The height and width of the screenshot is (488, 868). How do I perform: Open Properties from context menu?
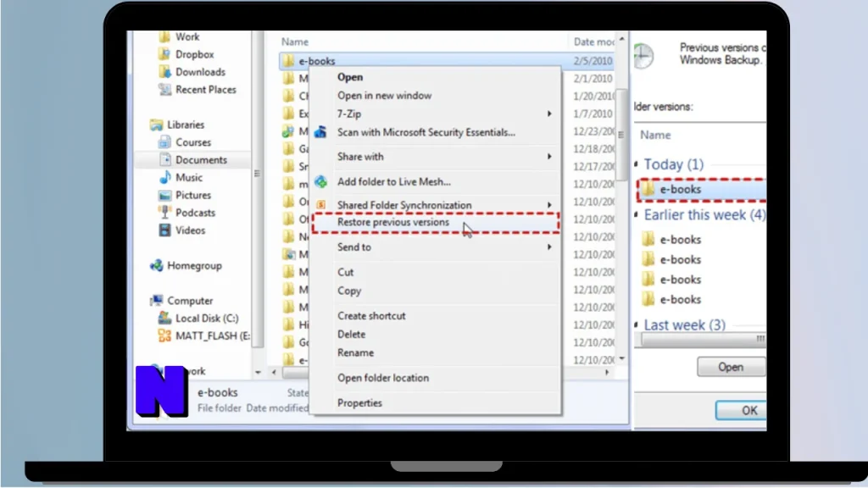(359, 402)
